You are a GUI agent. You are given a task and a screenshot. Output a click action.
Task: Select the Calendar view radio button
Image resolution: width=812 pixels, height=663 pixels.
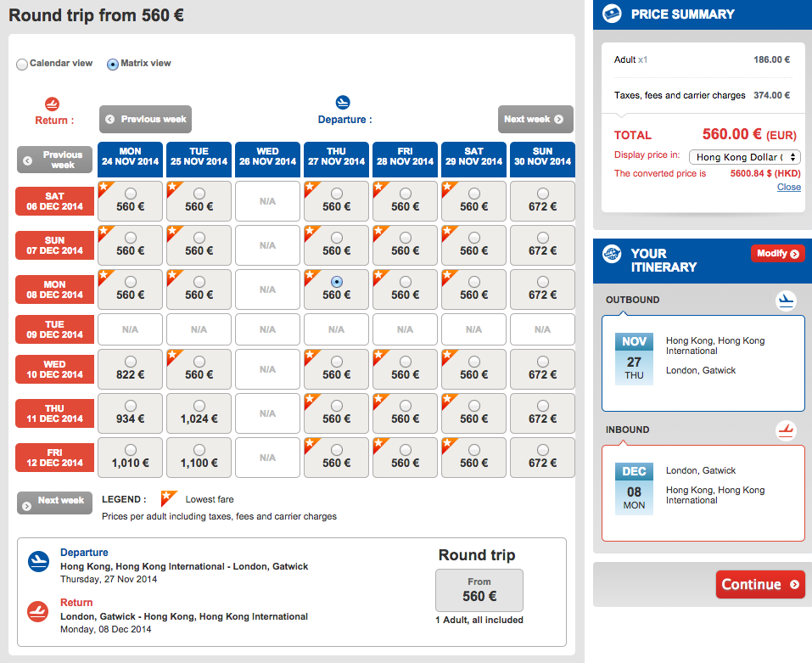[22, 64]
